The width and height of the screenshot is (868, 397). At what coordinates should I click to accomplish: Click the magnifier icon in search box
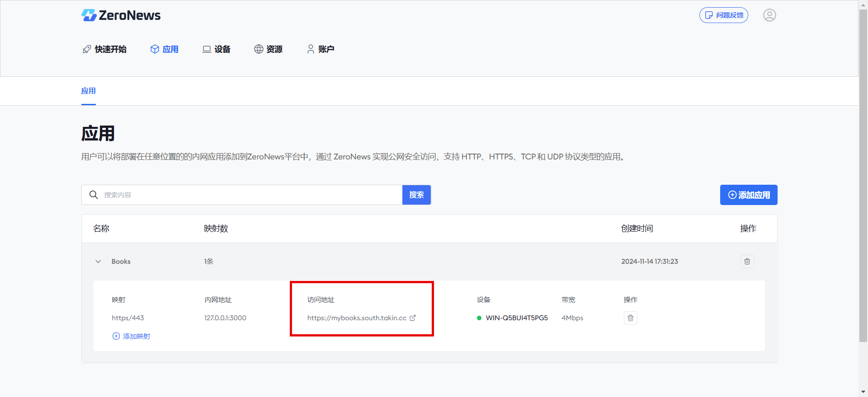click(94, 195)
